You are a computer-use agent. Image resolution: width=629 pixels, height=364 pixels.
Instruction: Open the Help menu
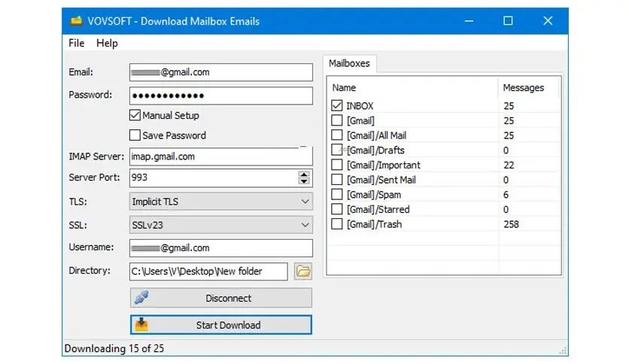point(107,43)
